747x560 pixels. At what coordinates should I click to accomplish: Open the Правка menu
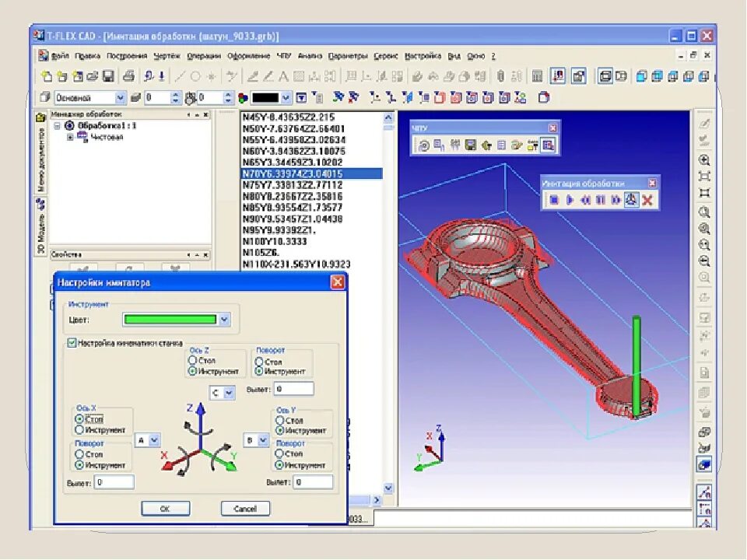pos(88,56)
